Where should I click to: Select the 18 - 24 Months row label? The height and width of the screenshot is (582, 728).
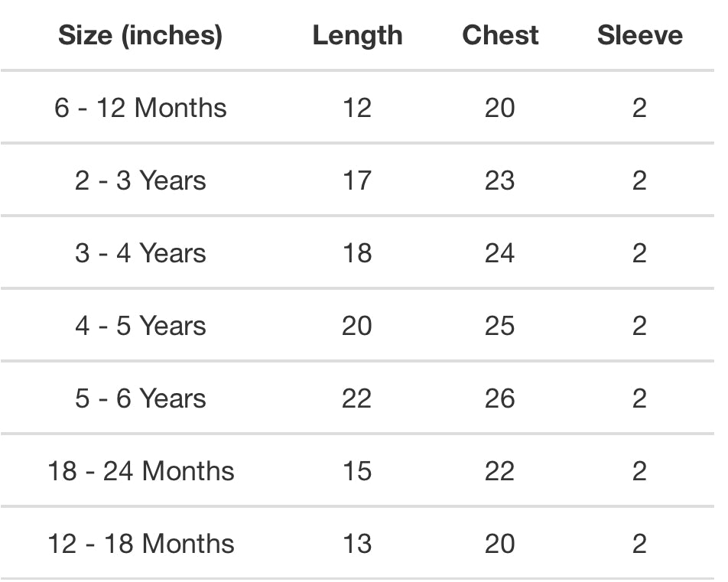140,471
